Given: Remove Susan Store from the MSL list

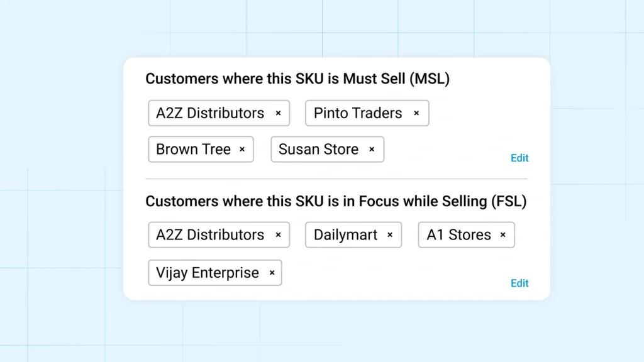Looking at the screenshot, I should (372, 150).
